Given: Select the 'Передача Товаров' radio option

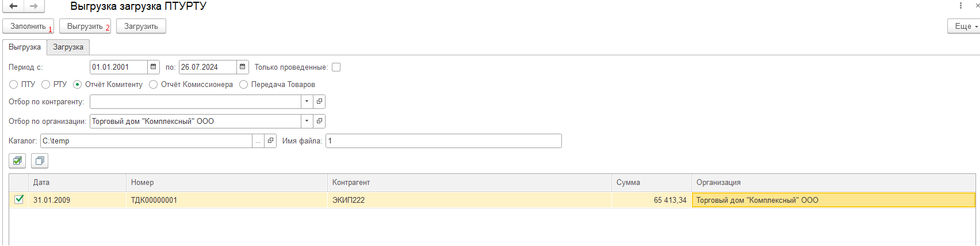Looking at the screenshot, I should pyautogui.click(x=244, y=85).
